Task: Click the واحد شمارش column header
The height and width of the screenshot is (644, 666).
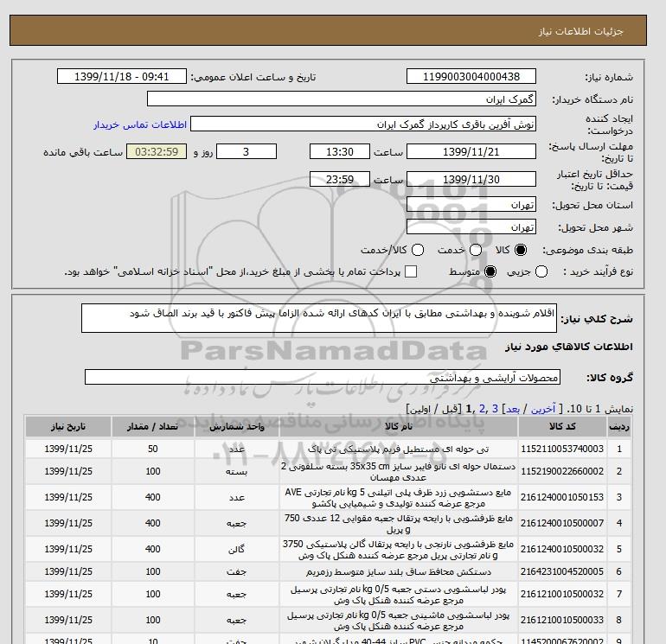Action: [237, 427]
